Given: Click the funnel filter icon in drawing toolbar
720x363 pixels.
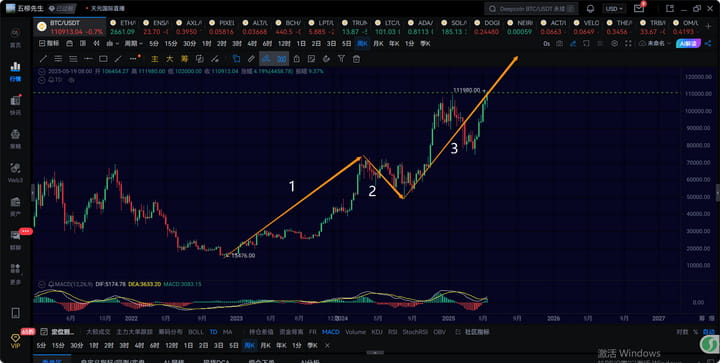Looking at the screenshot, I should 341,59.
